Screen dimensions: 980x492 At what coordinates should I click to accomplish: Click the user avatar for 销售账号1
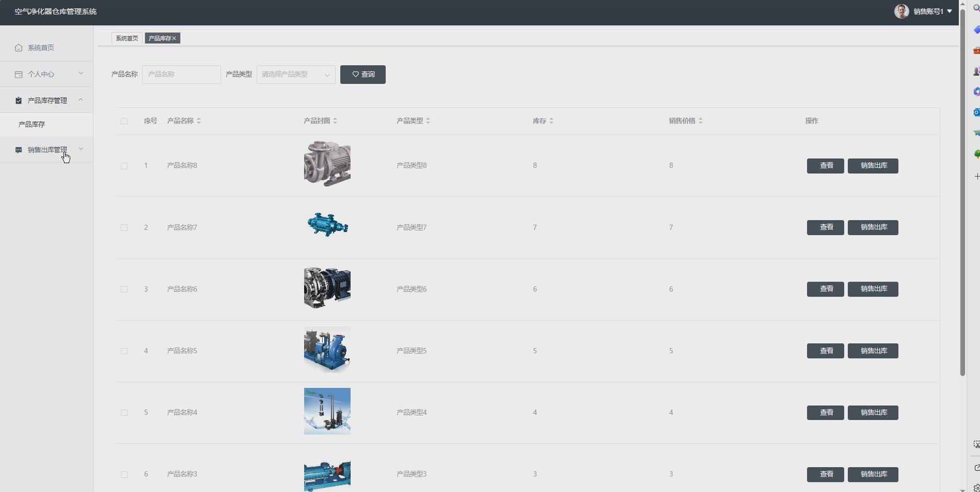901,11
